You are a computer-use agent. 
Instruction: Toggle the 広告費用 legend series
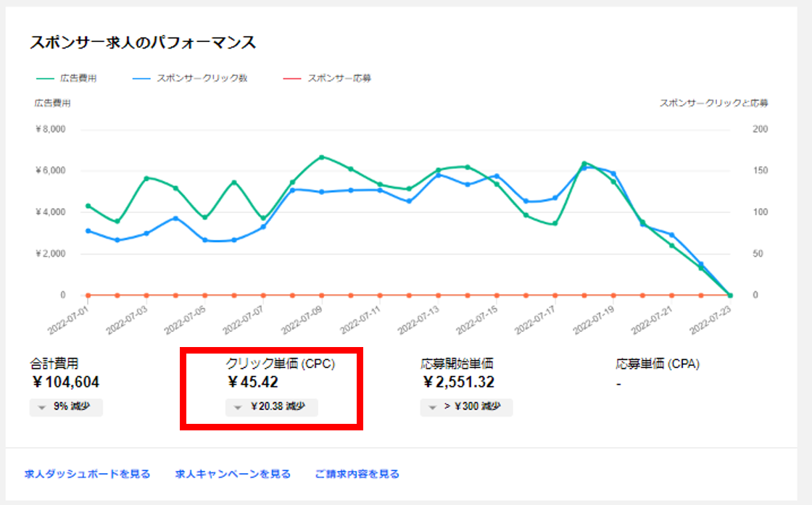pyautogui.click(x=65, y=78)
